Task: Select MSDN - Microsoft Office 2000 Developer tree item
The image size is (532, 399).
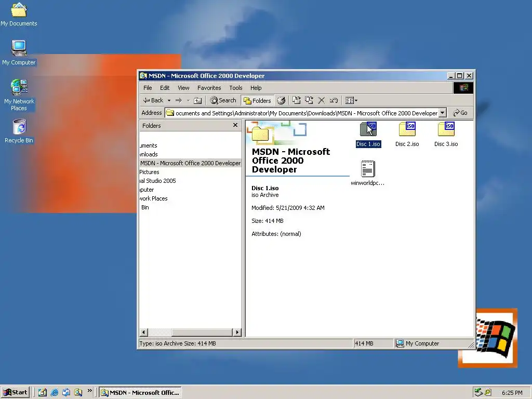Action: 190,163
